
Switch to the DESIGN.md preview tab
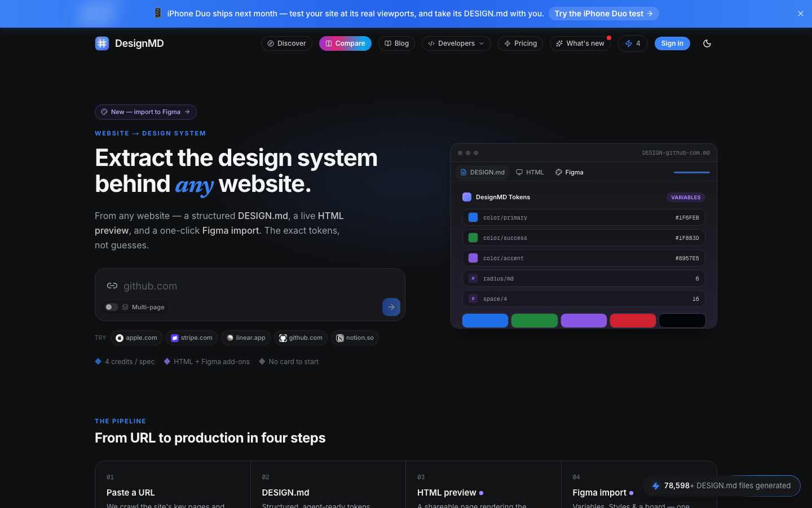(482, 172)
